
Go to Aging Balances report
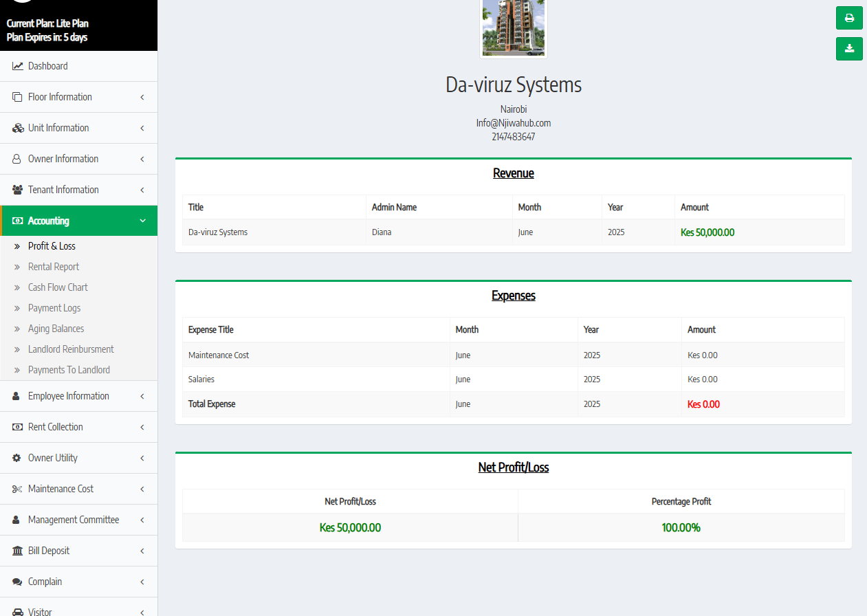tap(56, 329)
